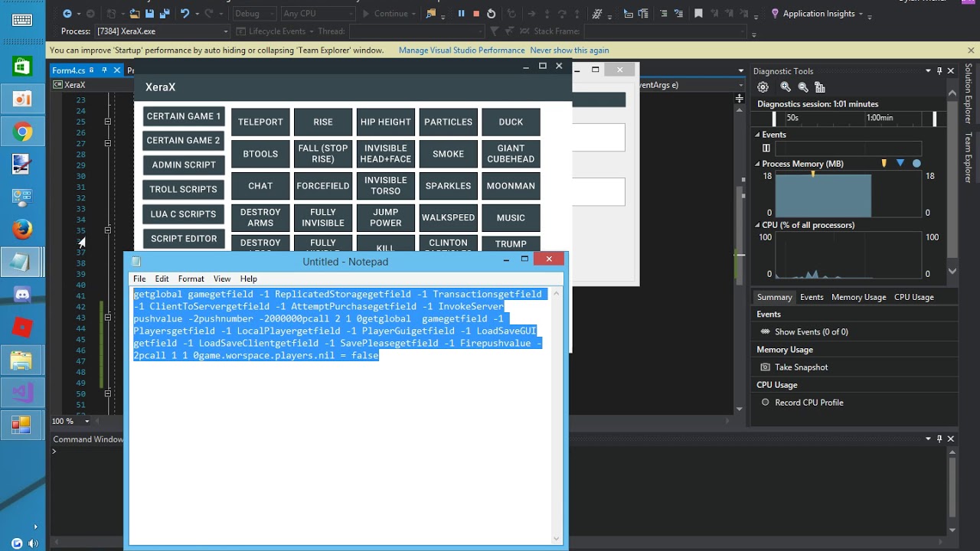Screen dimensions: 980x551
Task: Switch to the Memory Usage tab
Action: [x=858, y=297]
